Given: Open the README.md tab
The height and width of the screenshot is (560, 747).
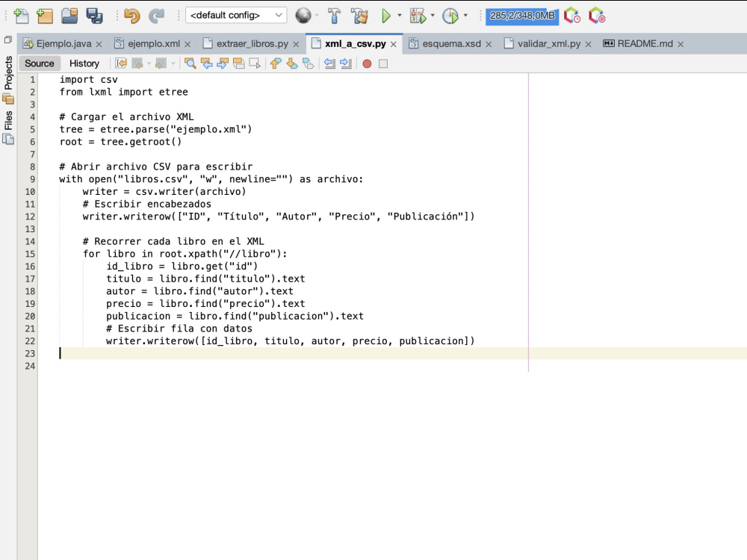Looking at the screenshot, I should tap(645, 44).
